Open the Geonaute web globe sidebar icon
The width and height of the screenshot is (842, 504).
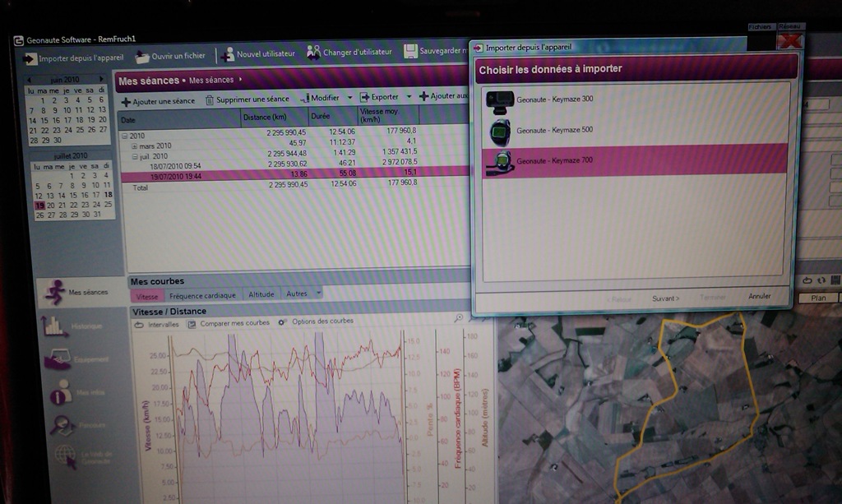(66, 457)
